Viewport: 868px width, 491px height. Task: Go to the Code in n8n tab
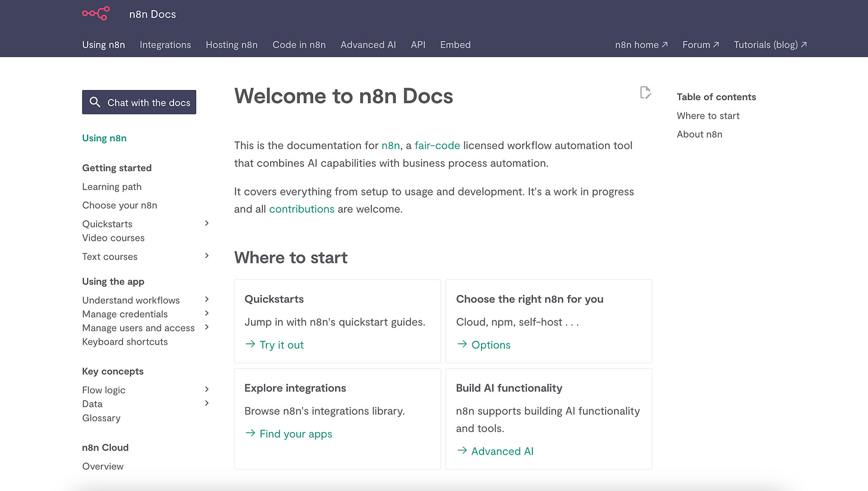[299, 45]
